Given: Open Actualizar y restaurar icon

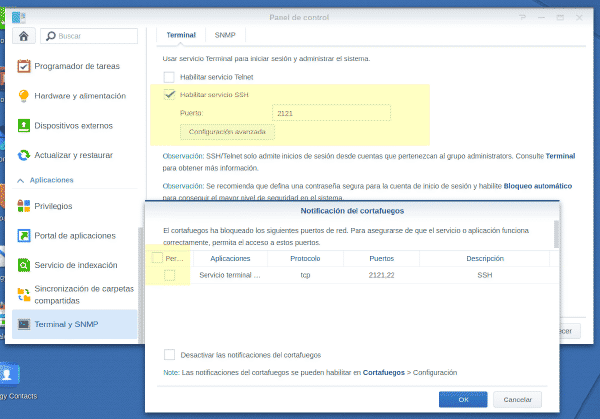Looking at the screenshot, I should pos(24,155).
